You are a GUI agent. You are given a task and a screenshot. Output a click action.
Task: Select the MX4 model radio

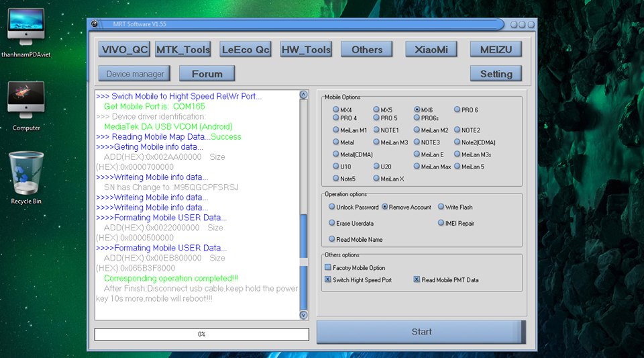pyautogui.click(x=336, y=109)
